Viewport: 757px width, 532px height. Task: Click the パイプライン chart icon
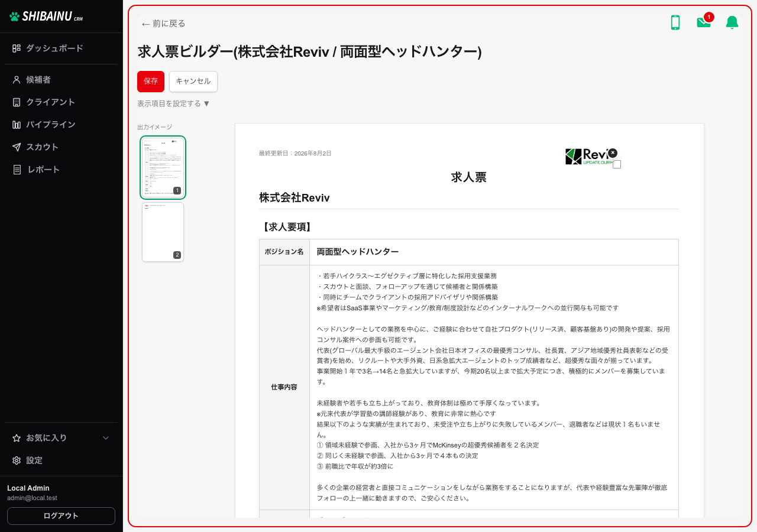[17, 125]
